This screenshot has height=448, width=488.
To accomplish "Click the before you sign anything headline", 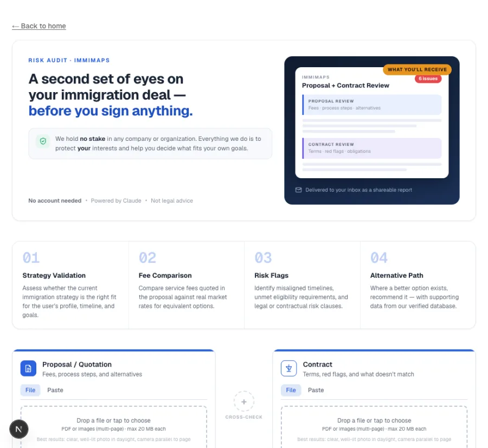I will 111,111.
